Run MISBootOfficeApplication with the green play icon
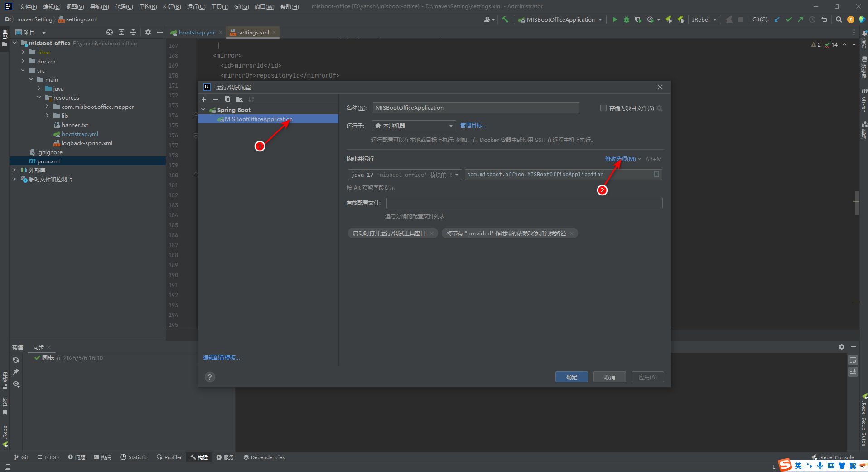The image size is (868, 472). point(615,19)
